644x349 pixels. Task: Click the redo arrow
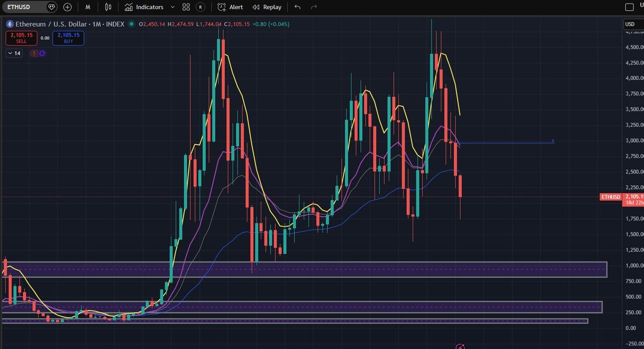(x=313, y=7)
